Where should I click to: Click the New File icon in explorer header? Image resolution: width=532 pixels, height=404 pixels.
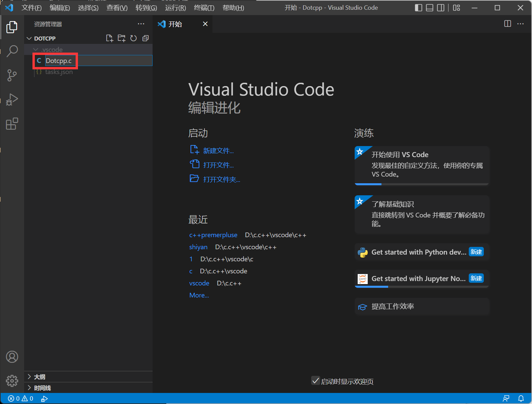coord(109,38)
